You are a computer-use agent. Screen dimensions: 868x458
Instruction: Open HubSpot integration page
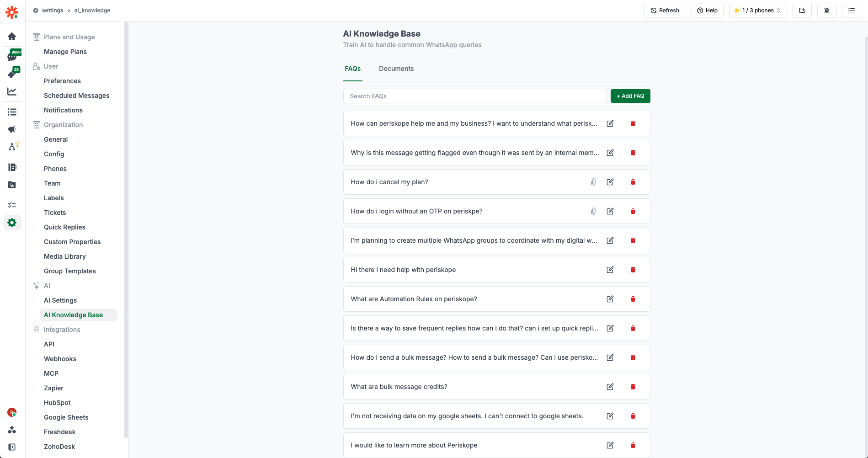(57, 403)
